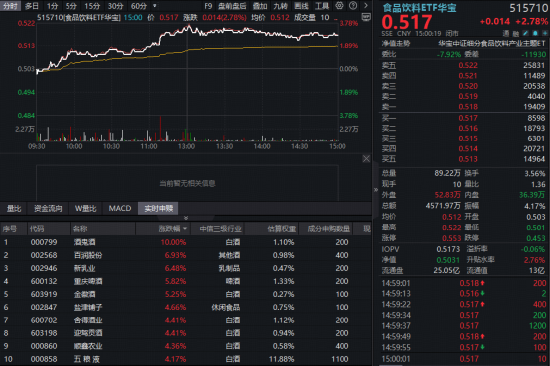Viewport: 550px width, 366px height.
Task: Click fund name 华宝中证细分食品饮料产业主题ET
Action: click(492, 44)
